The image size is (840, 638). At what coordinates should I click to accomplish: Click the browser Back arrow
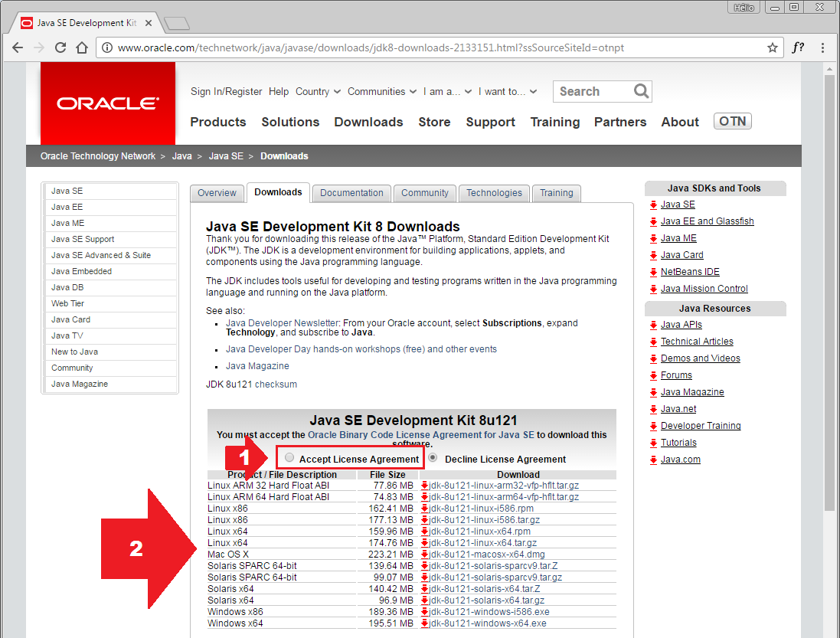coord(18,47)
